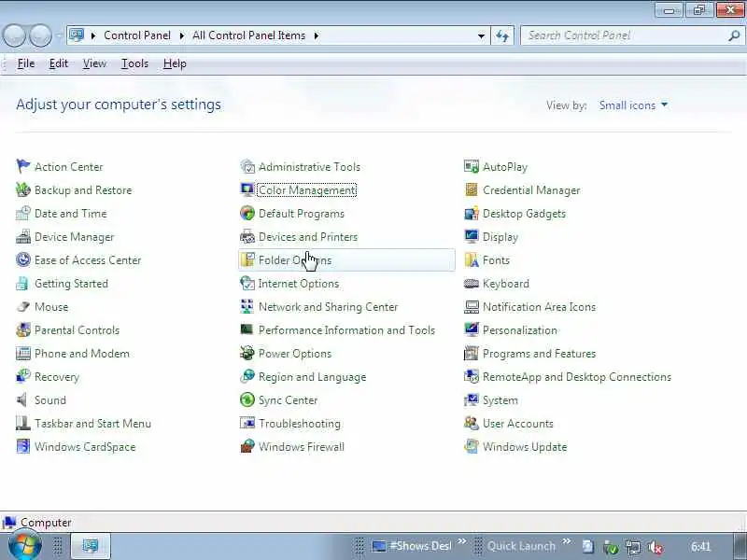This screenshot has height=560, width=747.
Task: Open the Sound speaker icon
Action: click(x=22, y=399)
